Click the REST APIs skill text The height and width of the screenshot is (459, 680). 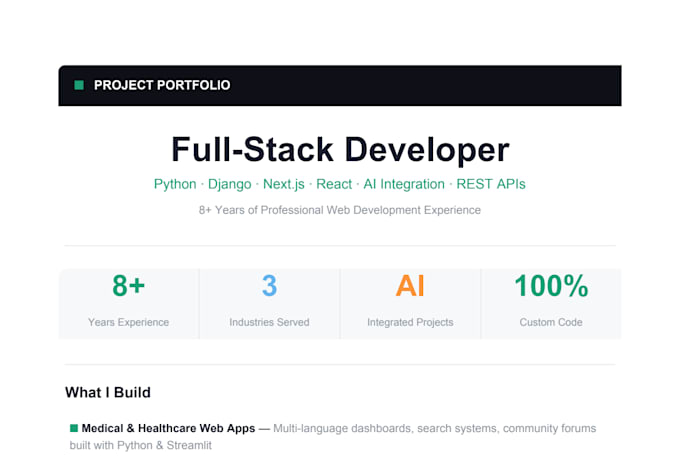(x=490, y=184)
